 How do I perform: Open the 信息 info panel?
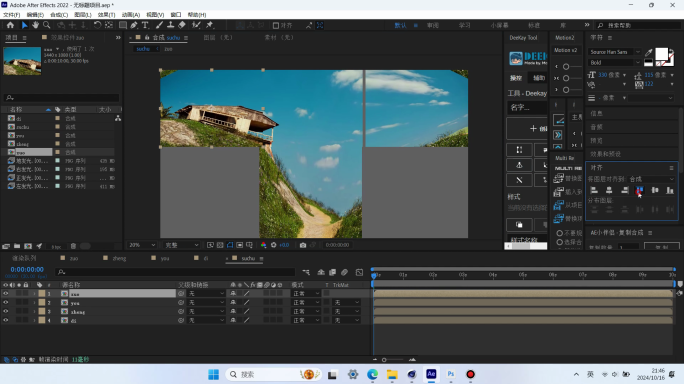(x=596, y=113)
